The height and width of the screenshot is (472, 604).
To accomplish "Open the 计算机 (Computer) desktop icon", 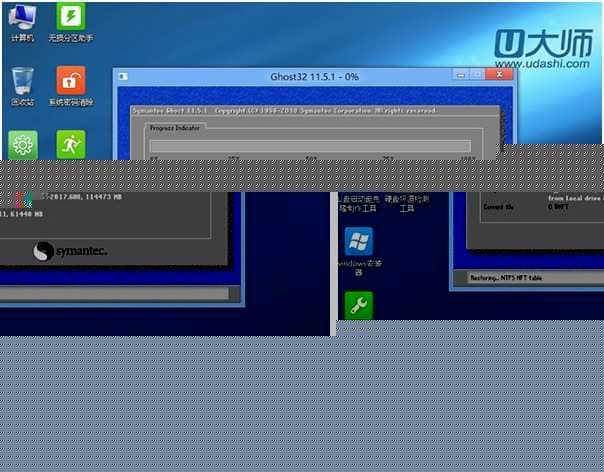I will [x=22, y=18].
